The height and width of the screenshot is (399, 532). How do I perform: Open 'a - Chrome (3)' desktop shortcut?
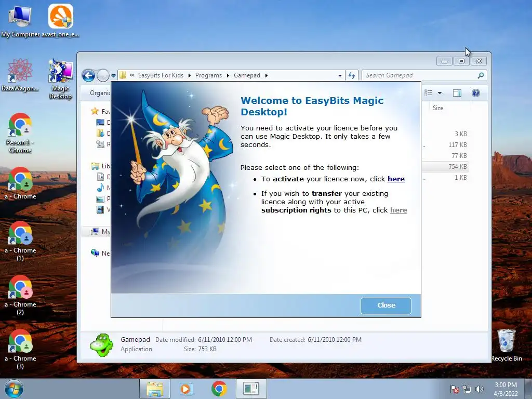click(x=20, y=349)
